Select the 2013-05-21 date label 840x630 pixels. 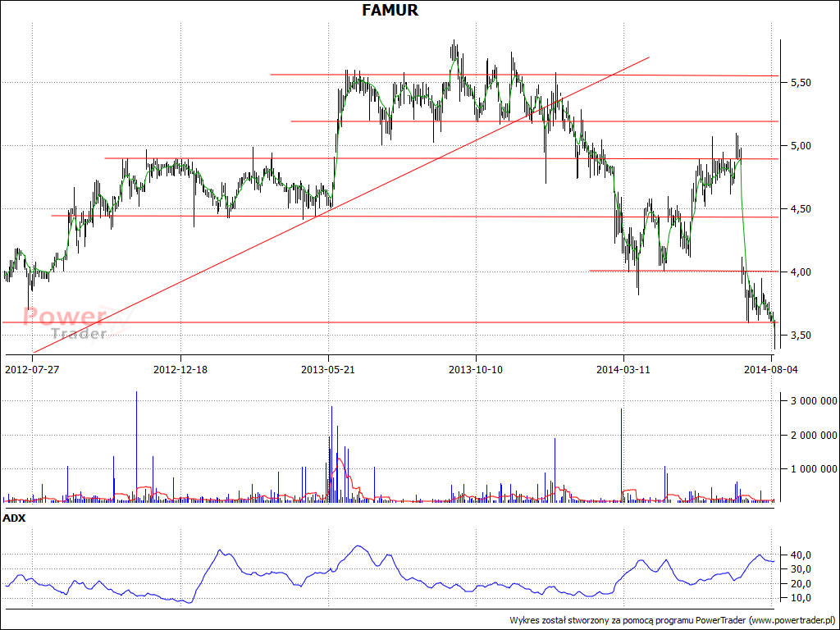pyautogui.click(x=328, y=370)
